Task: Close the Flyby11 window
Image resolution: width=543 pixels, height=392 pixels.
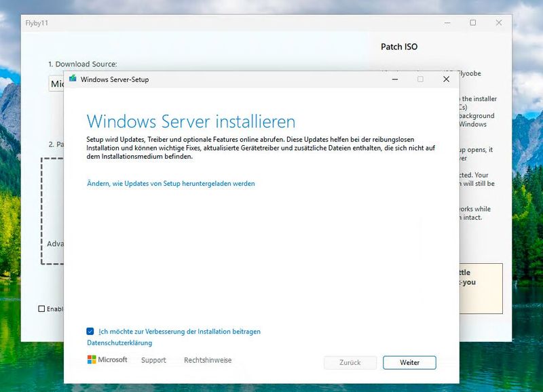Action: point(499,23)
